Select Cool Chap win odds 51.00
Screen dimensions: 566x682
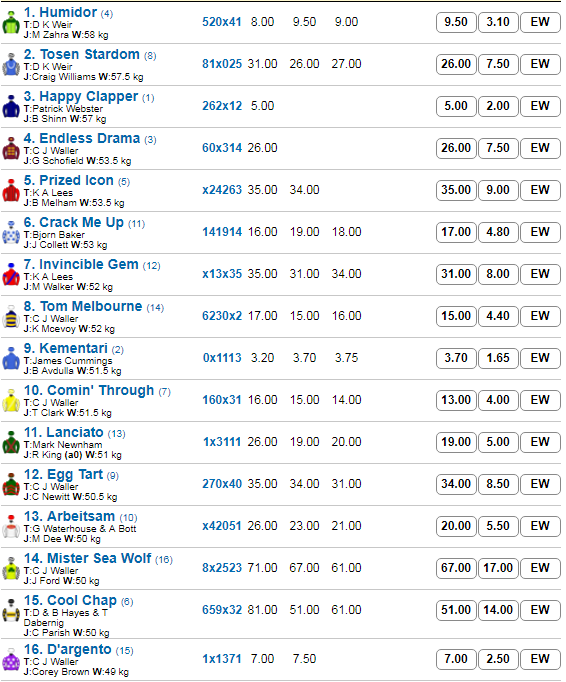(455, 610)
